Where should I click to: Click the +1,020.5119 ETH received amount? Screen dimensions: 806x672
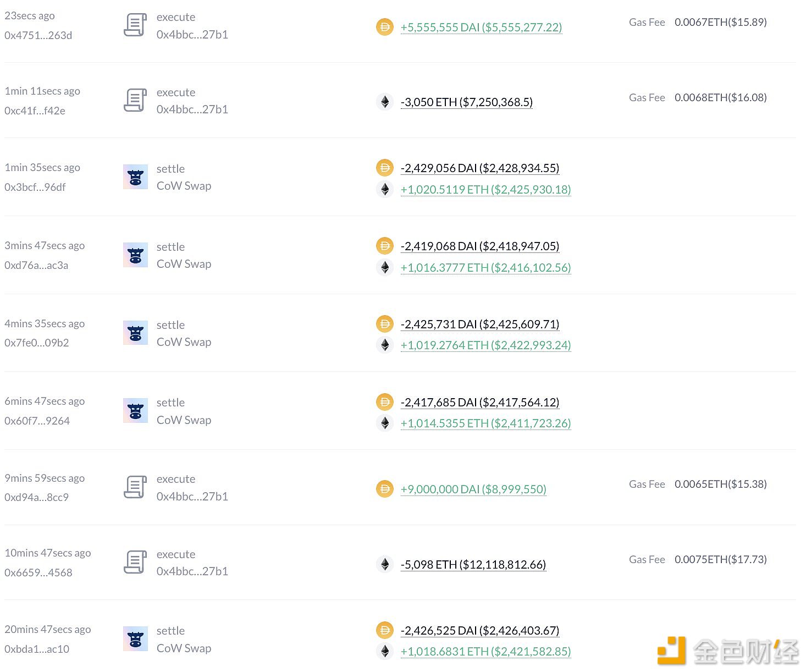(x=485, y=190)
